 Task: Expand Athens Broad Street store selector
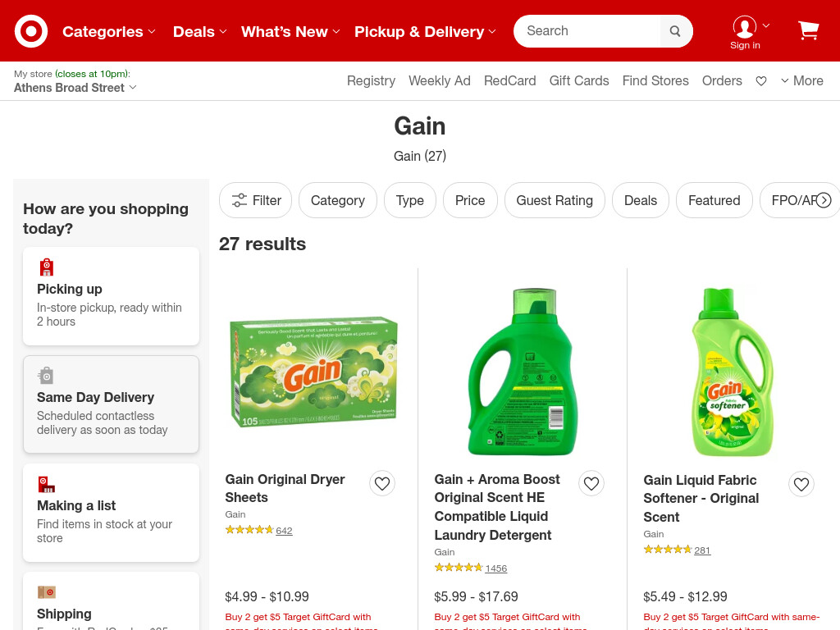(75, 88)
